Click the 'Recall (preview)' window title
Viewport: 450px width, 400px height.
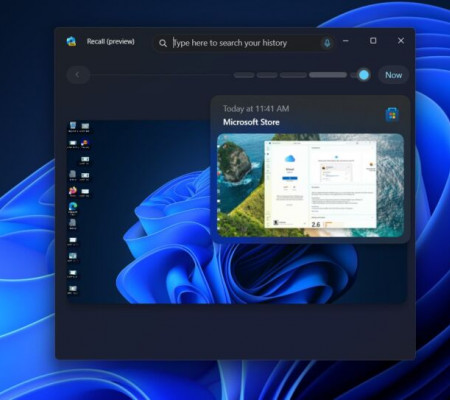coord(111,42)
